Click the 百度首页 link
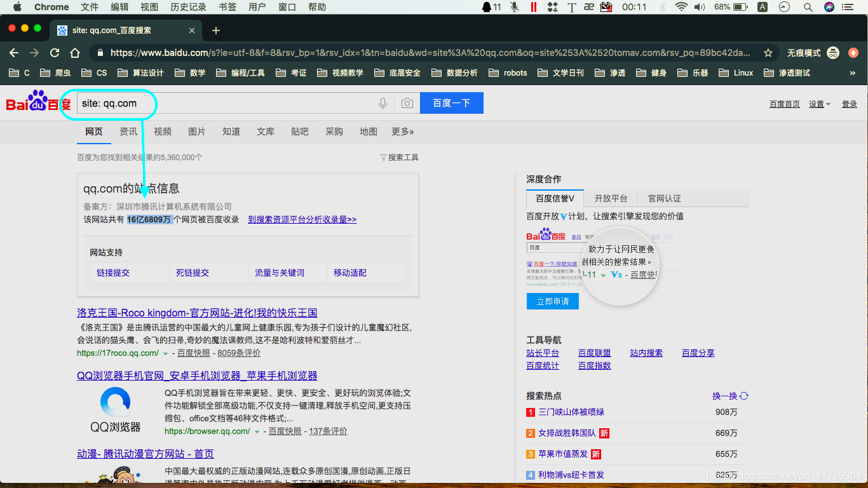This screenshot has width=868, height=488. [x=785, y=104]
